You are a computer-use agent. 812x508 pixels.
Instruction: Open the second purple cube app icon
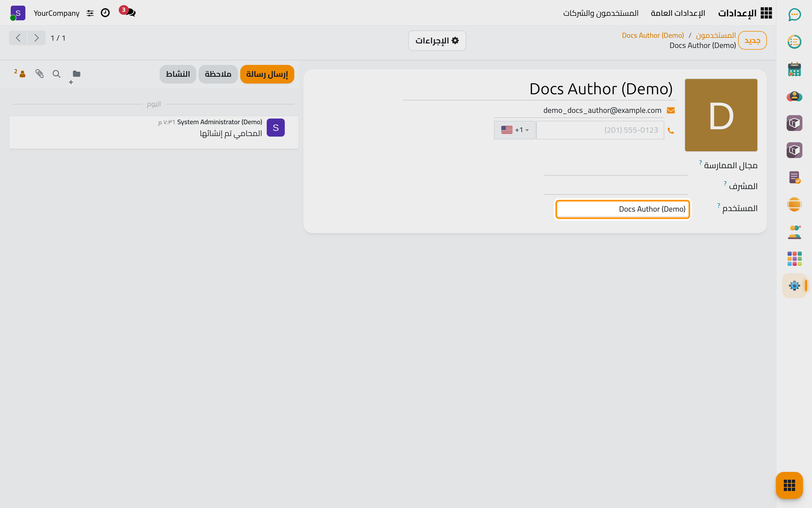click(x=794, y=150)
